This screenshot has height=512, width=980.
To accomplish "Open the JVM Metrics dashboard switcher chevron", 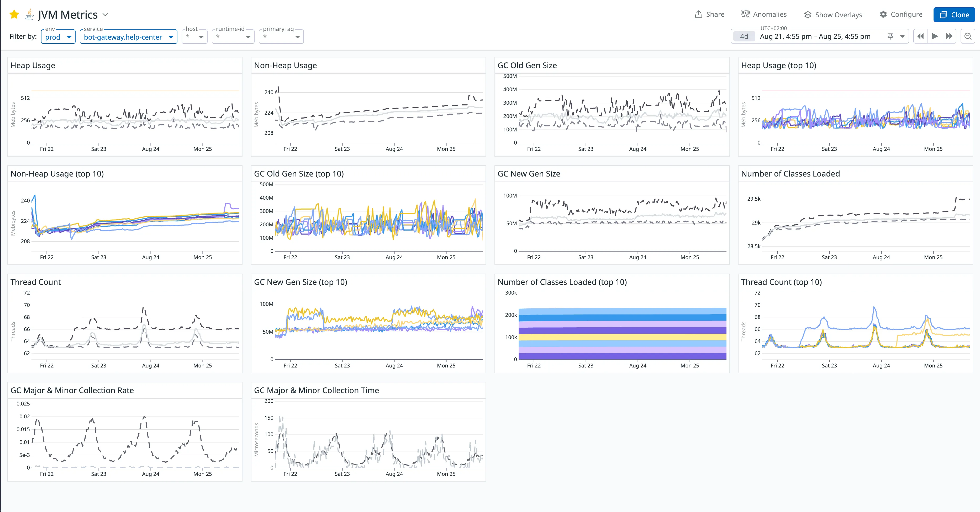I will pyautogui.click(x=106, y=14).
